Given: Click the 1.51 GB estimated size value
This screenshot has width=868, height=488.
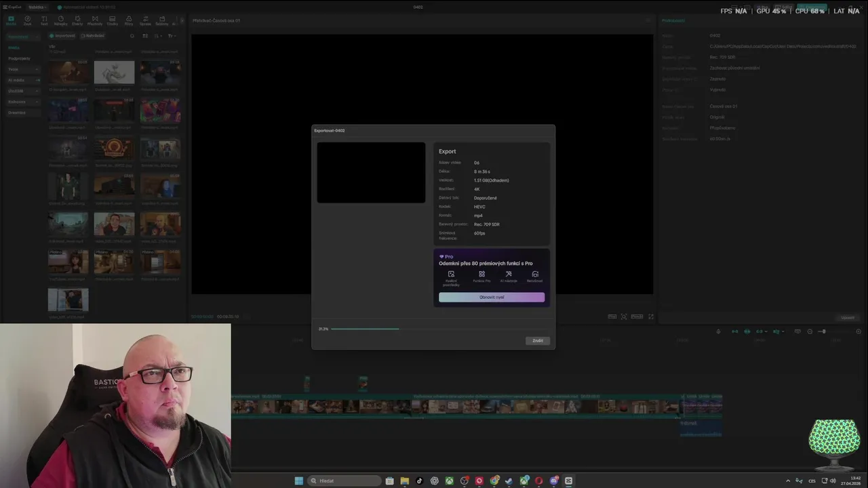Looking at the screenshot, I should pos(492,180).
